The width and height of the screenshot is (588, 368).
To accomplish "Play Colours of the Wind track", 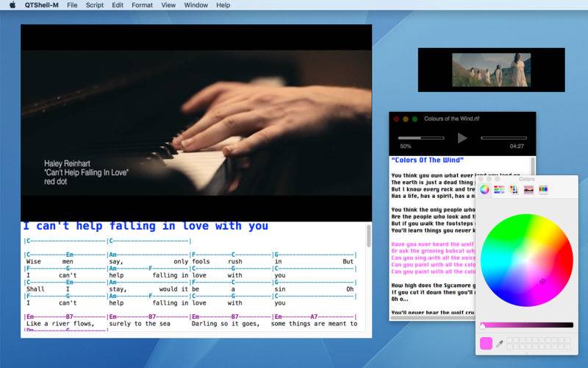I will click(462, 138).
